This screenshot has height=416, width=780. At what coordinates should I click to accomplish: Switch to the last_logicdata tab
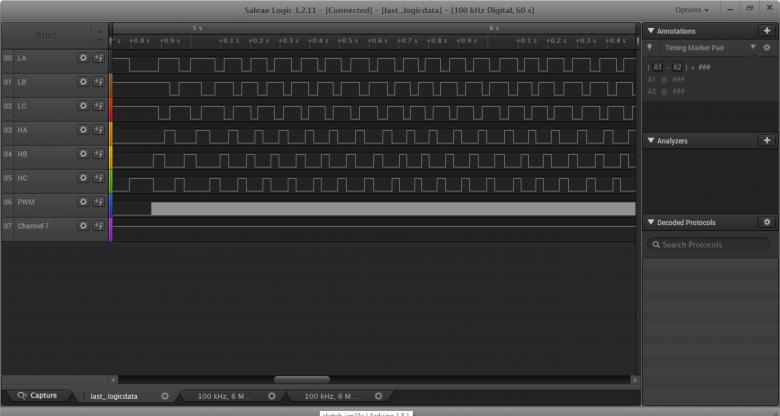(113, 396)
